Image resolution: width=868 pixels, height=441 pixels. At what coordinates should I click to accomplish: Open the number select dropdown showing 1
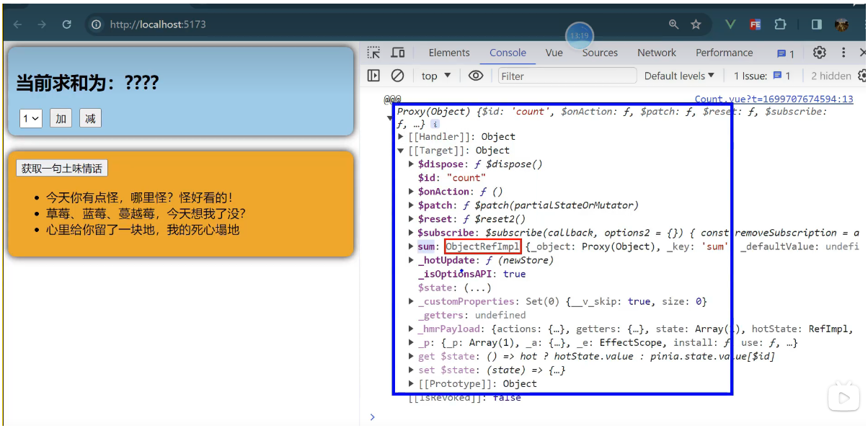click(31, 119)
